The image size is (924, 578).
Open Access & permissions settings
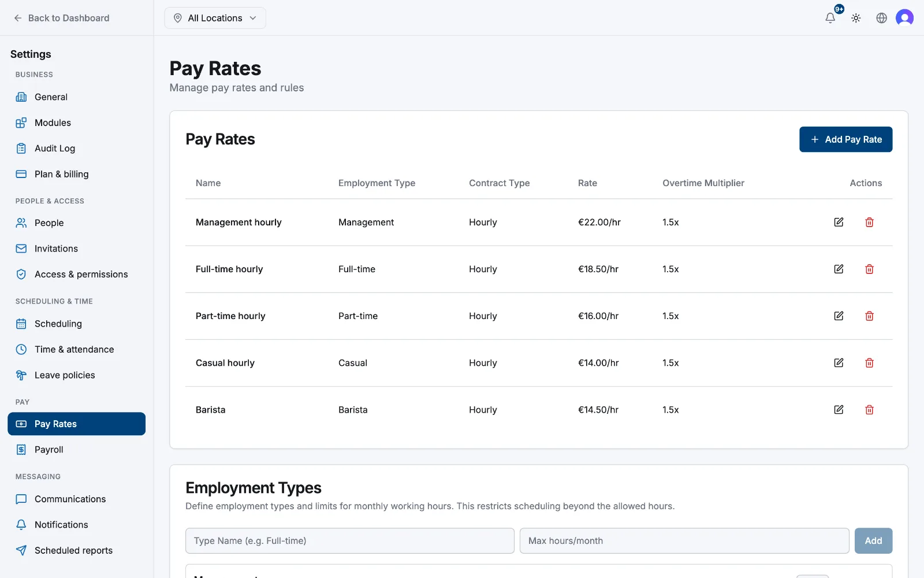pyautogui.click(x=76, y=274)
